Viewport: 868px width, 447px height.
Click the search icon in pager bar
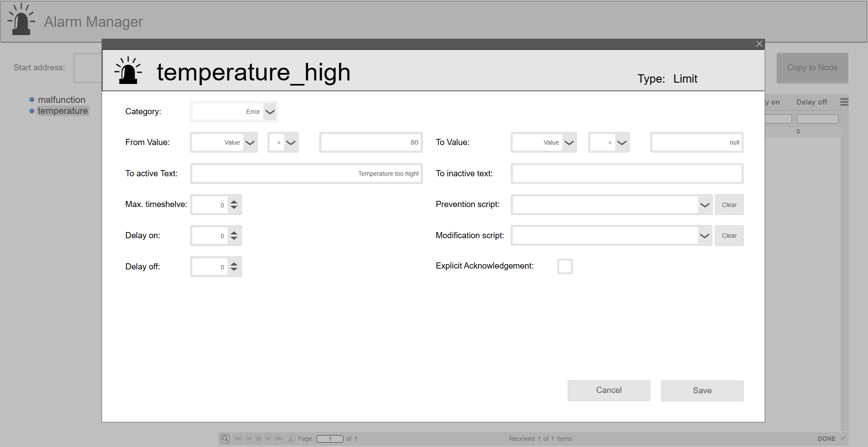225,439
